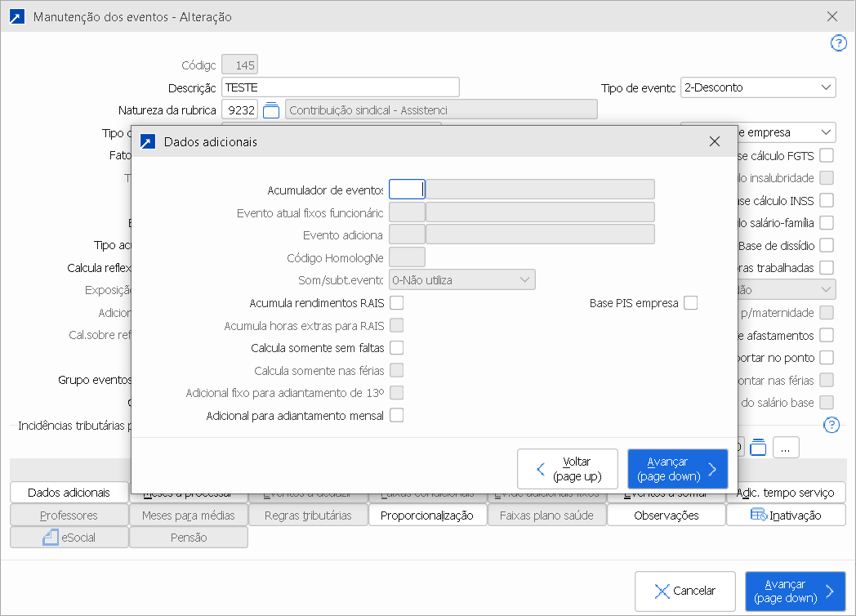Close the Dados adicionais dialog
Screen dimensions: 856x616
tap(715, 141)
